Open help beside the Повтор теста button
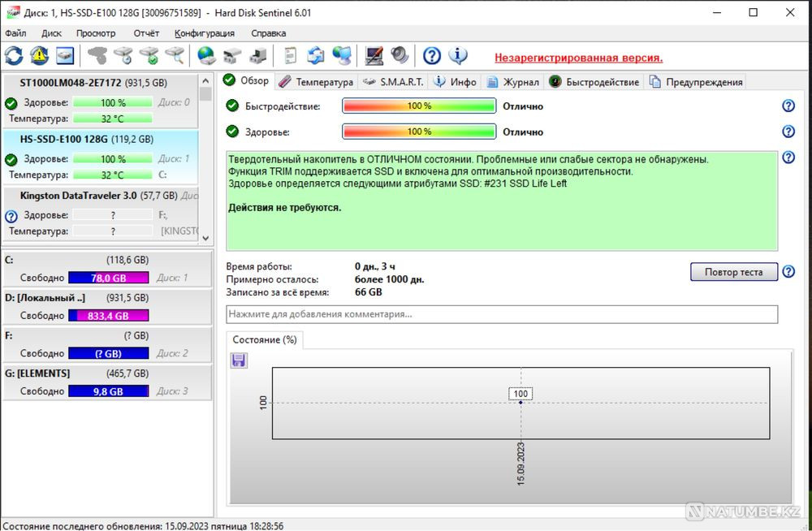The height and width of the screenshot is (531, 812). pos(788,271)
